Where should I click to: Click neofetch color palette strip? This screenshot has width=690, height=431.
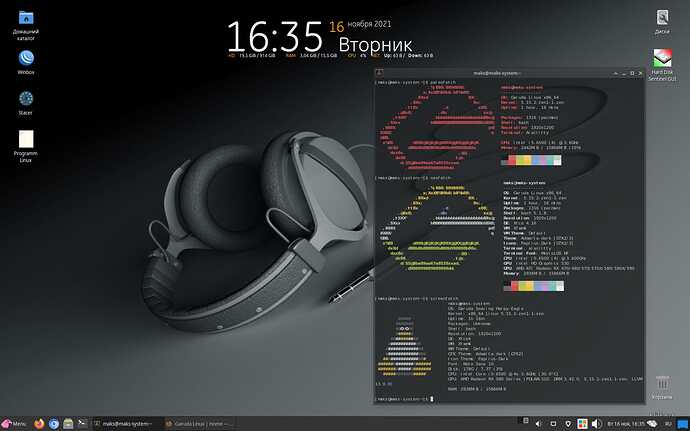click(x=533, y=286)
